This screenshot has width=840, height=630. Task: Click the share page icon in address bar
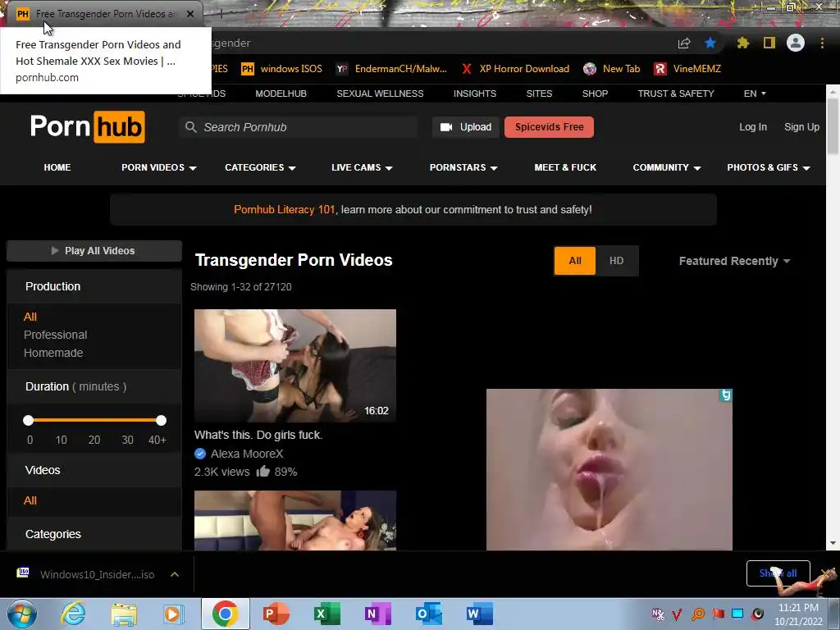point(684,43)
